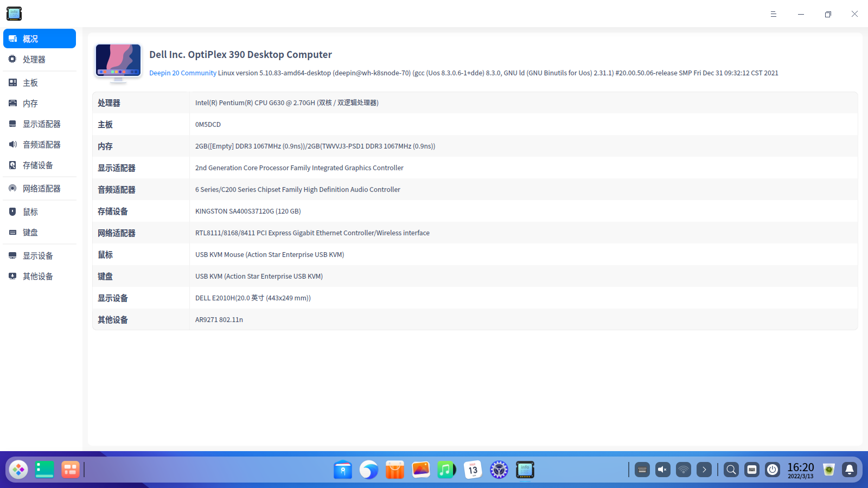Click the 其他设备 row label in table
Screen dimensions: 868x488
click(x=113, y=319)
